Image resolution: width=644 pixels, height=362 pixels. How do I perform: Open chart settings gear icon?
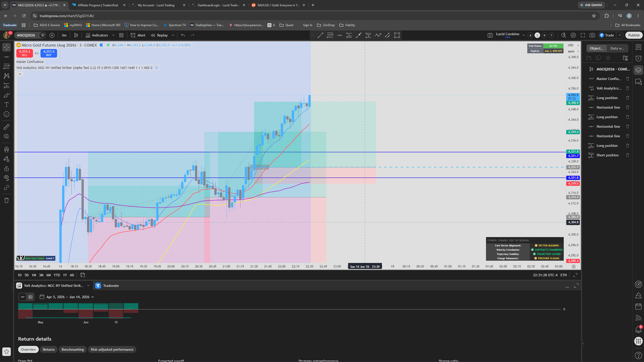pyautogui.click(x=573, y=35)
